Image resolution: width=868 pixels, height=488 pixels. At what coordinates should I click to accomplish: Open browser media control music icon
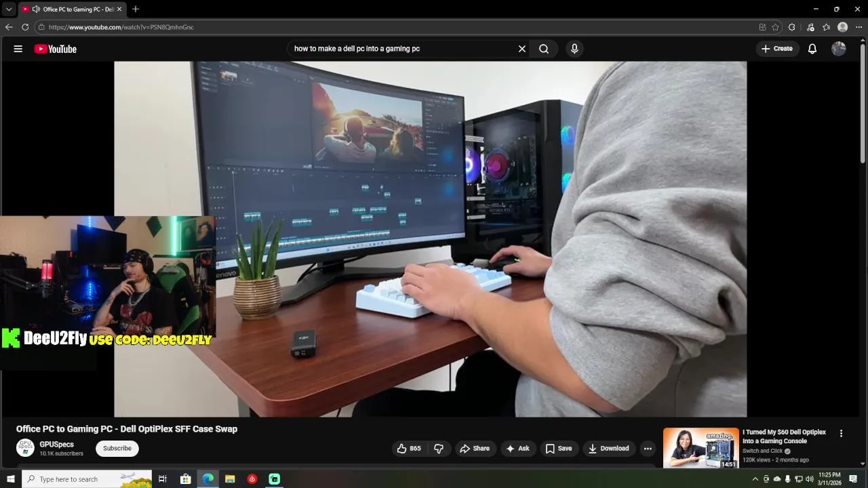[810, 27]
